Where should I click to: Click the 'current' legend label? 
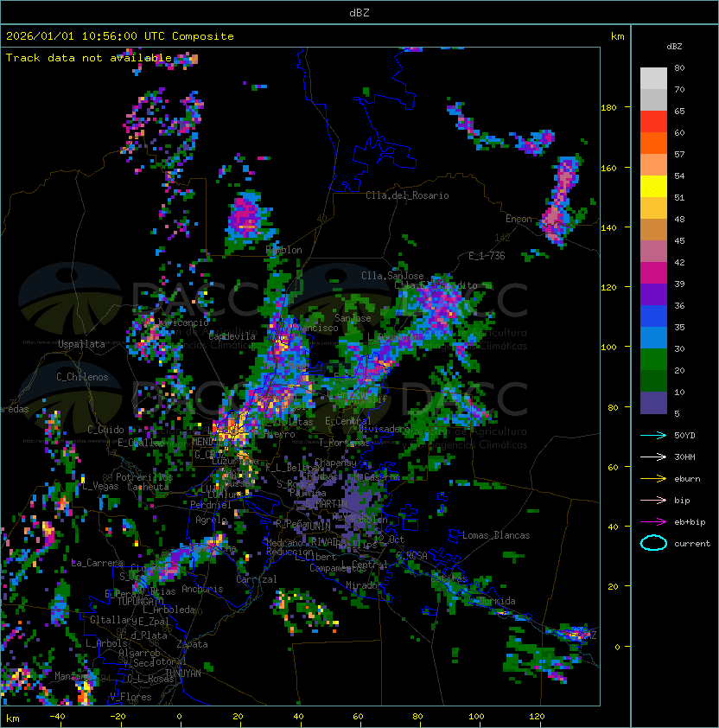point(692,544)
